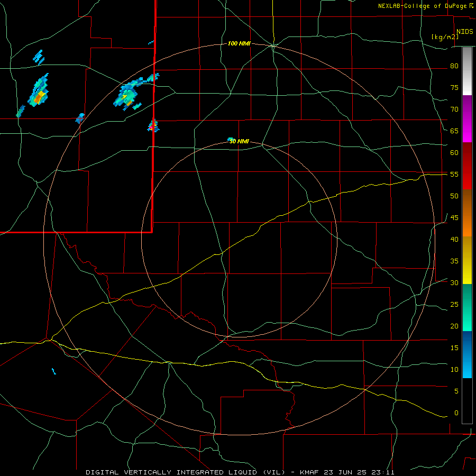Viewport: 476px width, 476px height.
Task: Click the 55 value on the color scale
Action: coord(454,175)
